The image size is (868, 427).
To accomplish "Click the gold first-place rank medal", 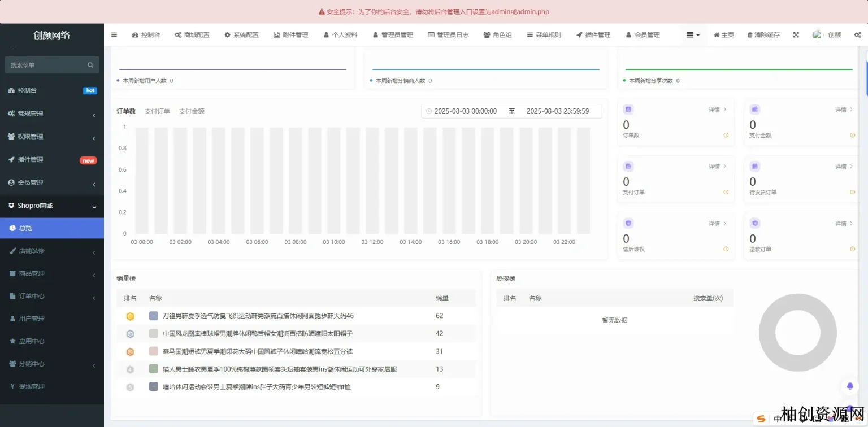I will coord(130,316).
